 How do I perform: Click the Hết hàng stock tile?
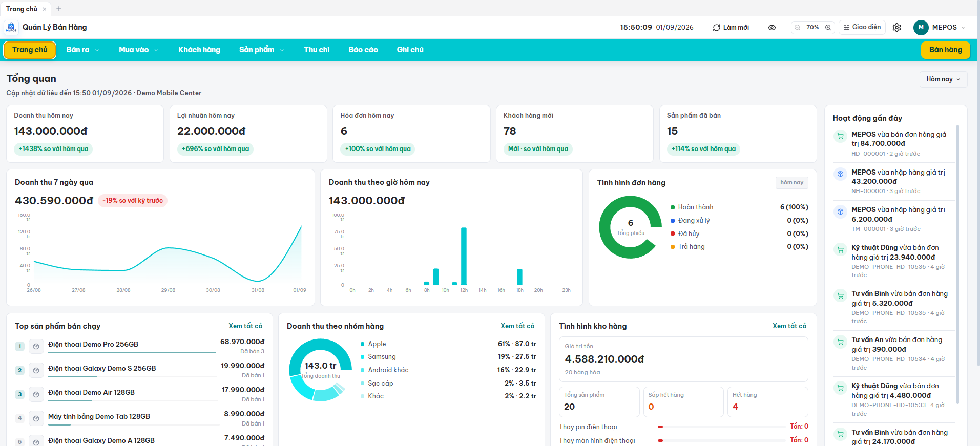point(768,402)
